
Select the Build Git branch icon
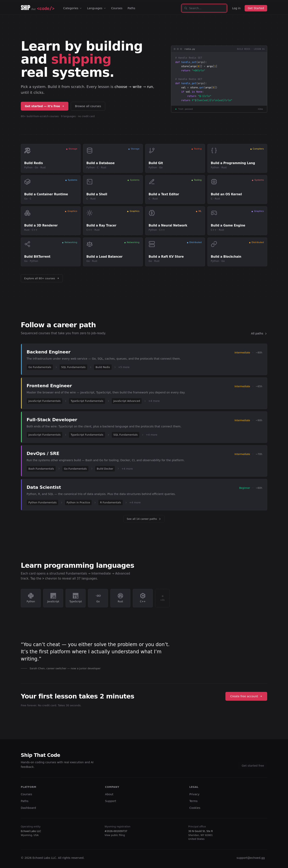click(x=152, y=151)
